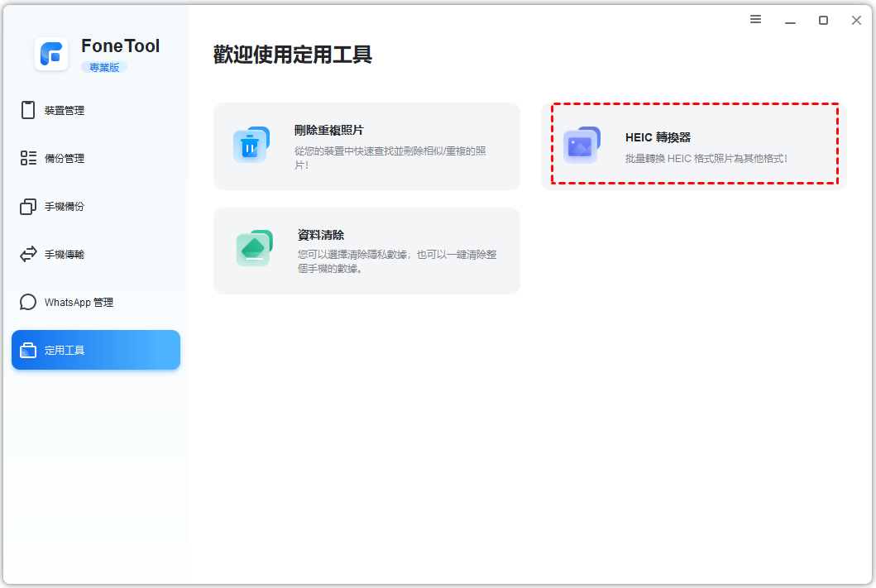
Task: Click the 定用工具 toolbox icon
Action: click(x=28, y=351)
